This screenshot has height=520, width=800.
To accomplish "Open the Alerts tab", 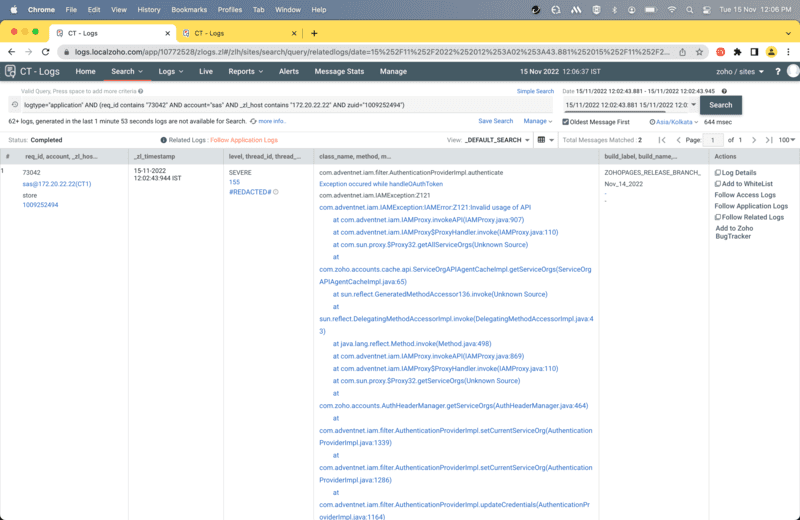I will pyautogui.click(x=288, y=71).
